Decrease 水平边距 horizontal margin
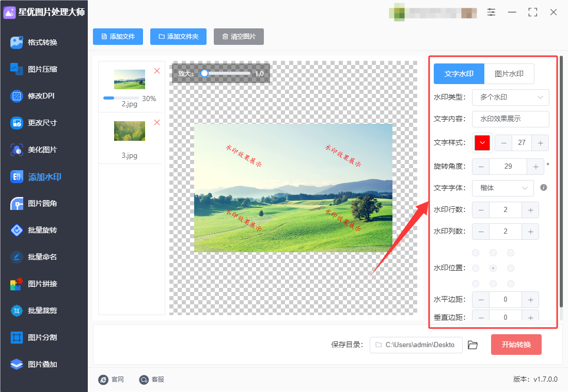This screenshot has width=568, height=392. (481, 300)
